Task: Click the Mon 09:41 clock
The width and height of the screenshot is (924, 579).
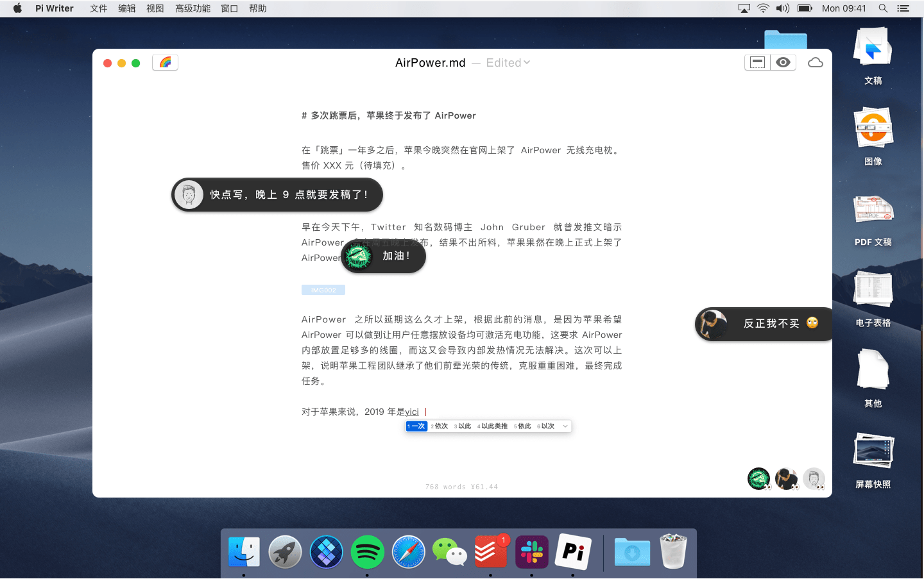Action: (x=844, y=8)
